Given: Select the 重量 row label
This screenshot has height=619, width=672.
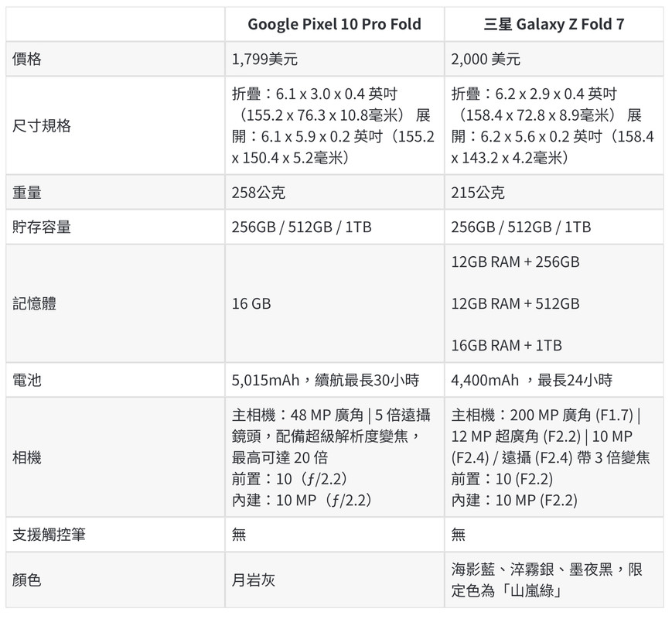Looking at the screenshot, I should pyautogui.click(x=26, y=192).
